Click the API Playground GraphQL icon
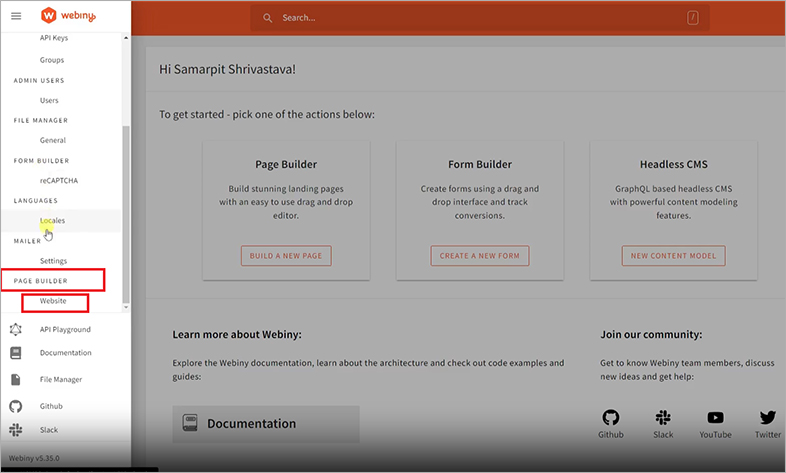The image size is (786, 473). [16, 329]
